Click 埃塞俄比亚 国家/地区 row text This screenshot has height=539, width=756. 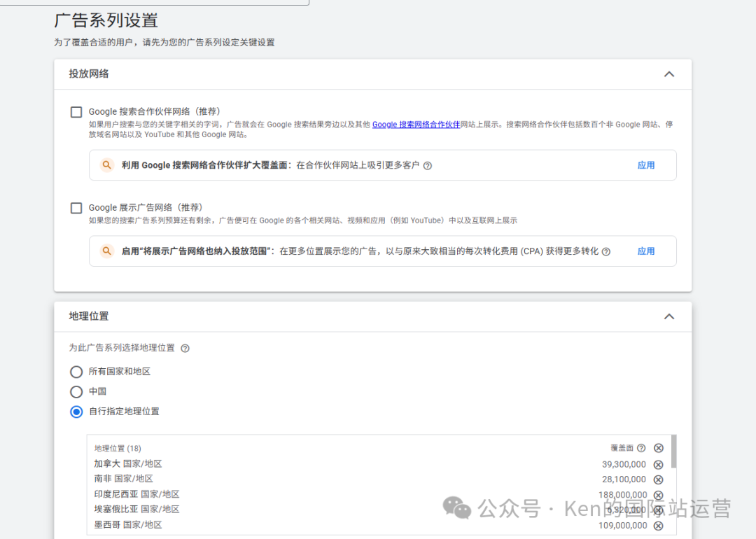137,509
